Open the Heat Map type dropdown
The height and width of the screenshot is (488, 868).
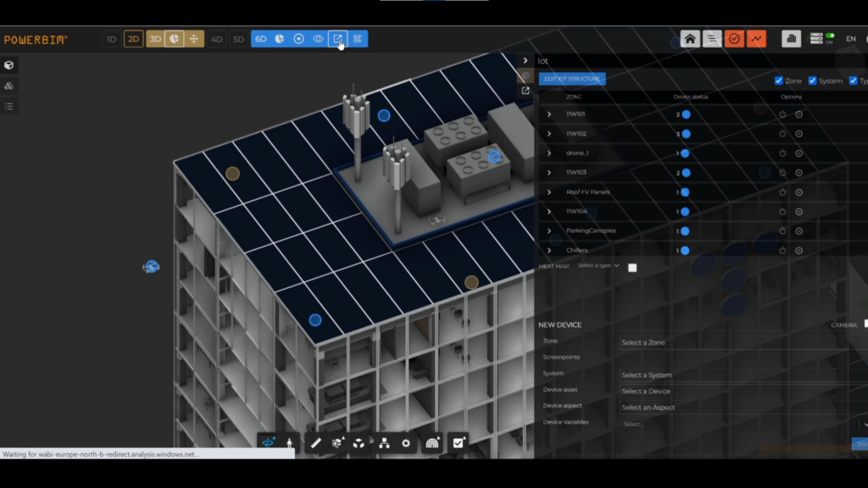(598, 265)
